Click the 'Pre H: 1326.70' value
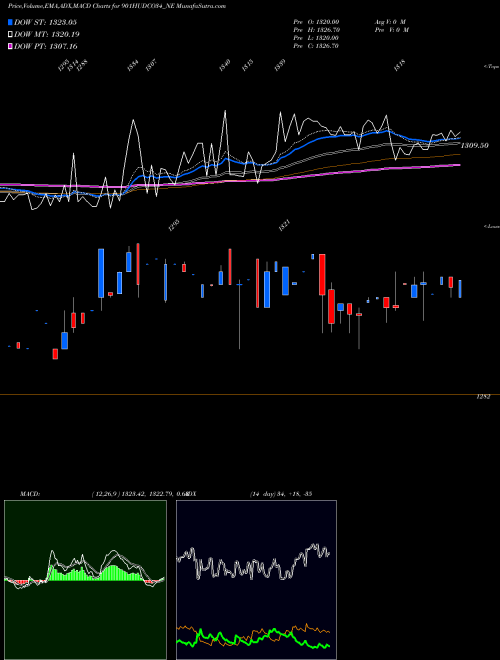The width and height of the screenshot is (500, 660). tap(316, 30)
